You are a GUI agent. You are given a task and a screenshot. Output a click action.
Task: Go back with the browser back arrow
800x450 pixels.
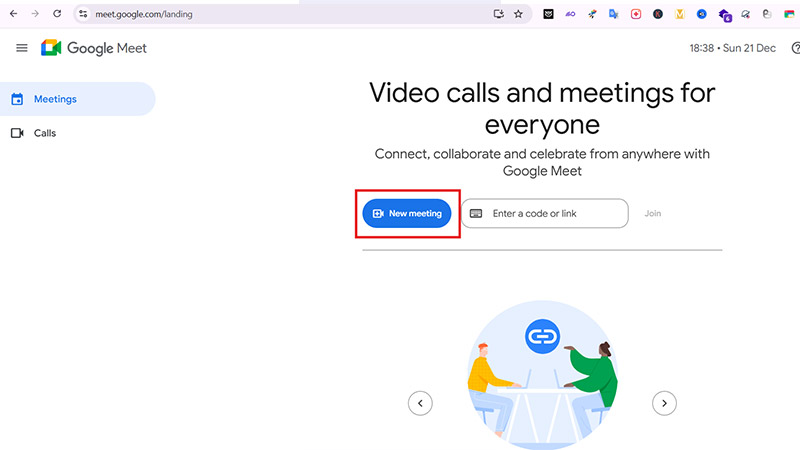11,14
